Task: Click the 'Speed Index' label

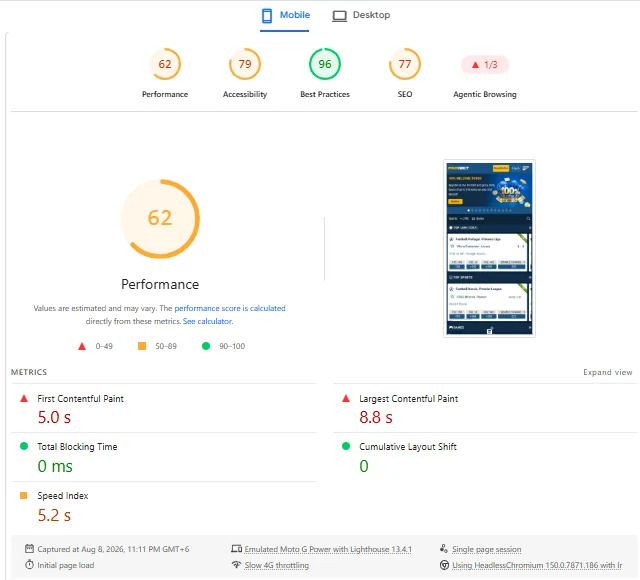Action: click(63, 496)
